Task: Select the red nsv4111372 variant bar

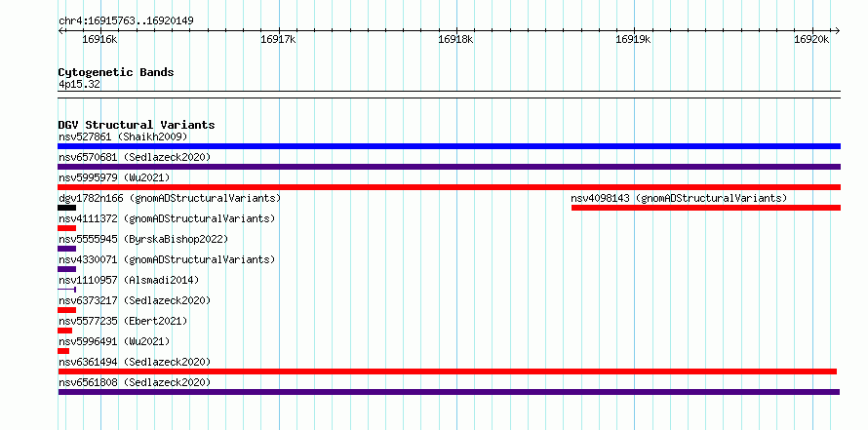Action: (66, 228)
